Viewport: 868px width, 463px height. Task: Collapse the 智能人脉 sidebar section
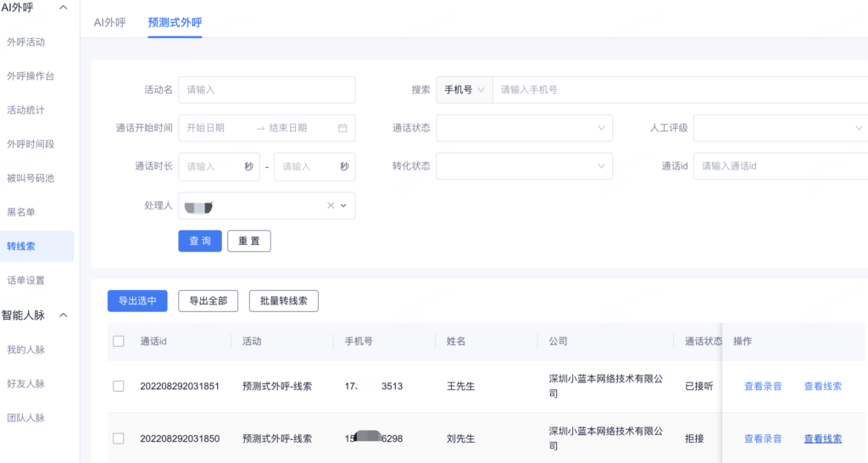(63, 315)
